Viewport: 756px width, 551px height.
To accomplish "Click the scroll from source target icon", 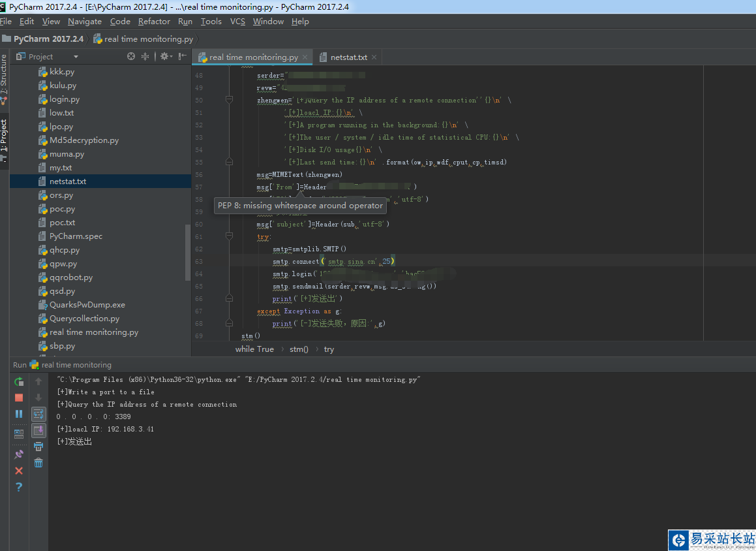I will (131, 57).
